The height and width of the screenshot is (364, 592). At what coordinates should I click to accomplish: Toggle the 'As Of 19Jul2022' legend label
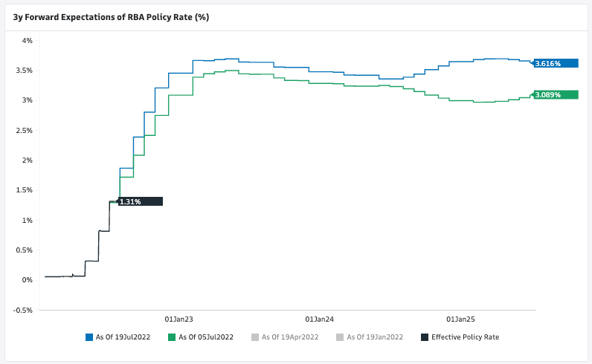(x=123, y=337)
